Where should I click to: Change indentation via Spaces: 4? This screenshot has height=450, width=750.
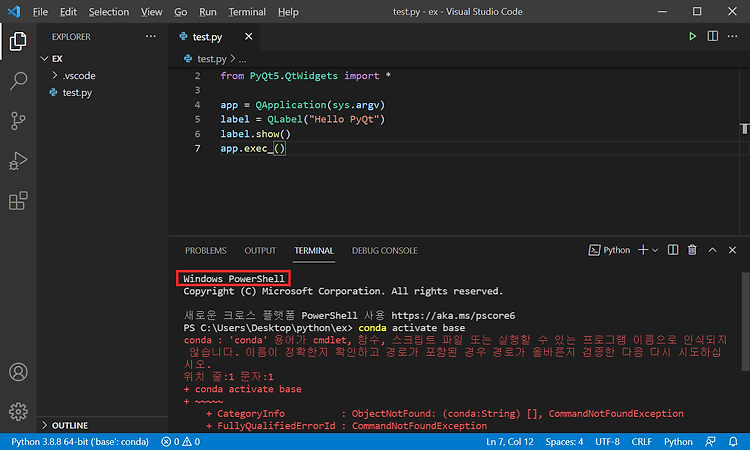coord(564,441)
